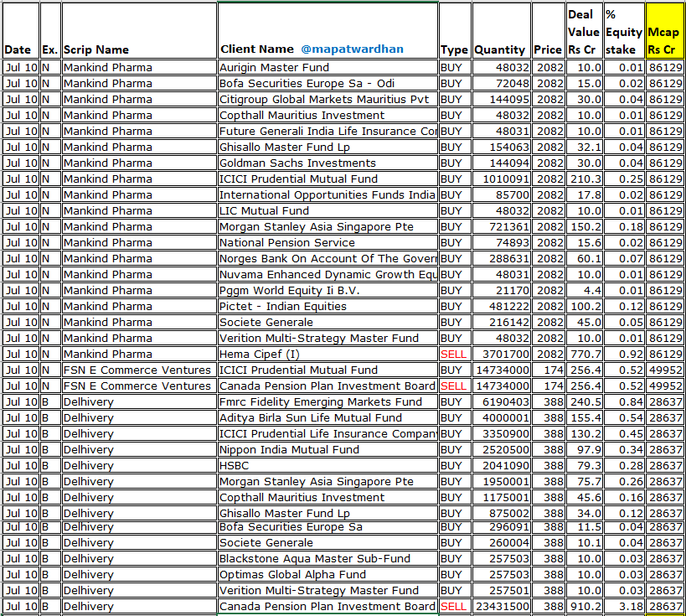
Task: Click deal value 770.7 cell
Action: click(x=584, y=354)
